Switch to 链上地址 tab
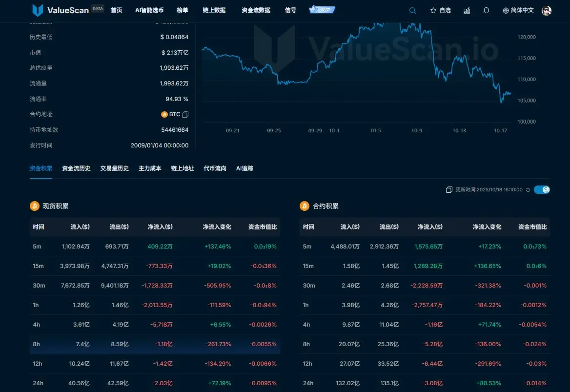The height and width of the screenshot is (392, 570). click(183, 168)
